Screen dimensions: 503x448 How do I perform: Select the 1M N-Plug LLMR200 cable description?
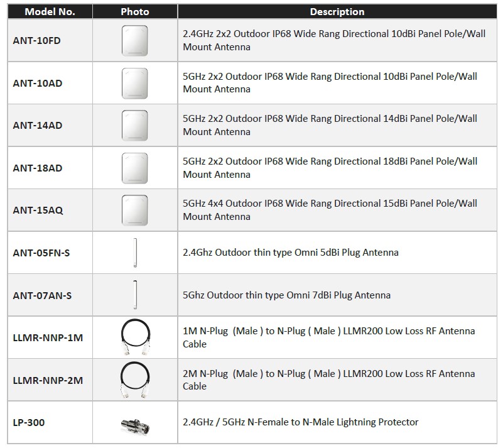click(x=328, y=337)
